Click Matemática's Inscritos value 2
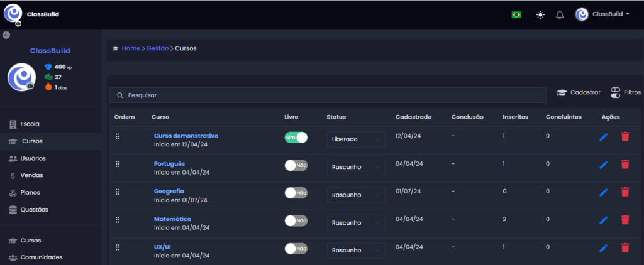Image resolution: width=644 pixels, height=265 pixels. pos(504,219)
